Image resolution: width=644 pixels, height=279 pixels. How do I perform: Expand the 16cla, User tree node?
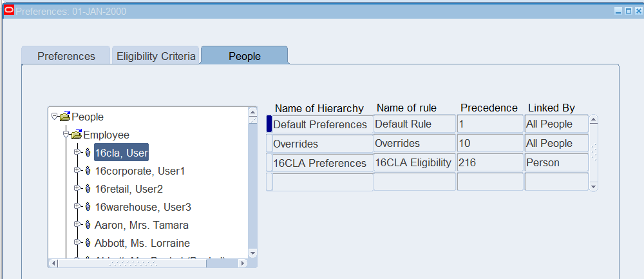pyautogui.click(x=77, y=153)
